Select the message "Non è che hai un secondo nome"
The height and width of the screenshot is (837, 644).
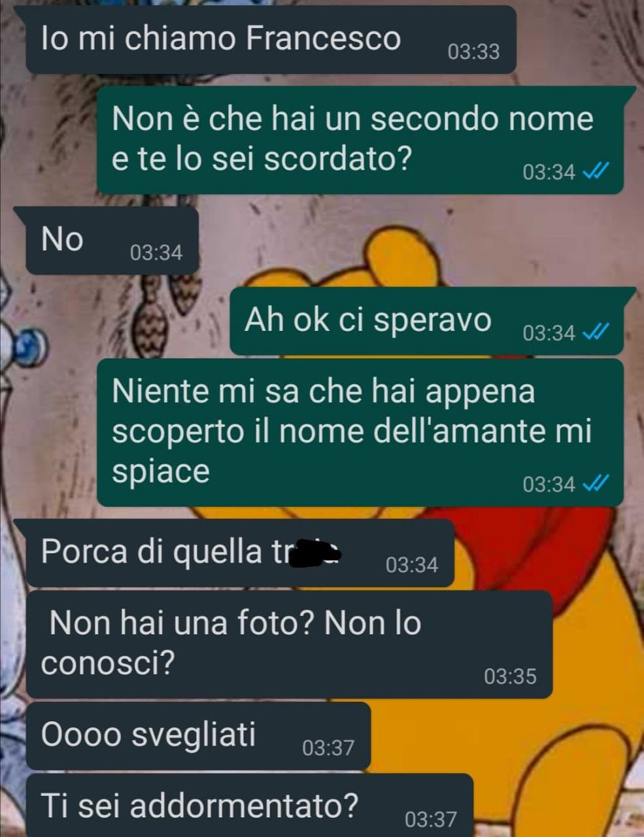click(x=360, y=140)
